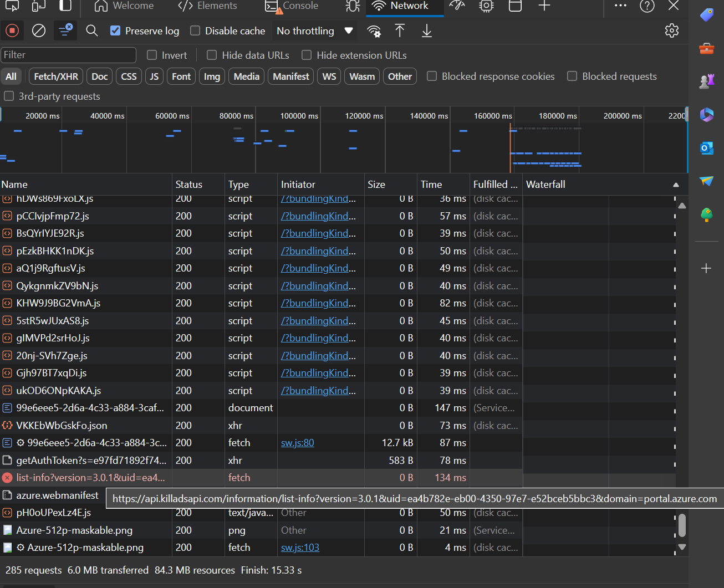
Task: Filter by Manifest type
Action: (x=291, y=76)
